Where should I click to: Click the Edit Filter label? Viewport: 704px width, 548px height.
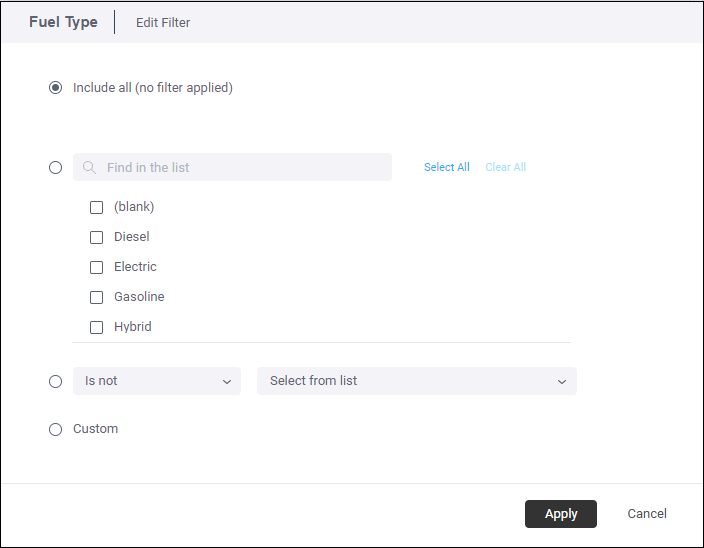(163, 22)
